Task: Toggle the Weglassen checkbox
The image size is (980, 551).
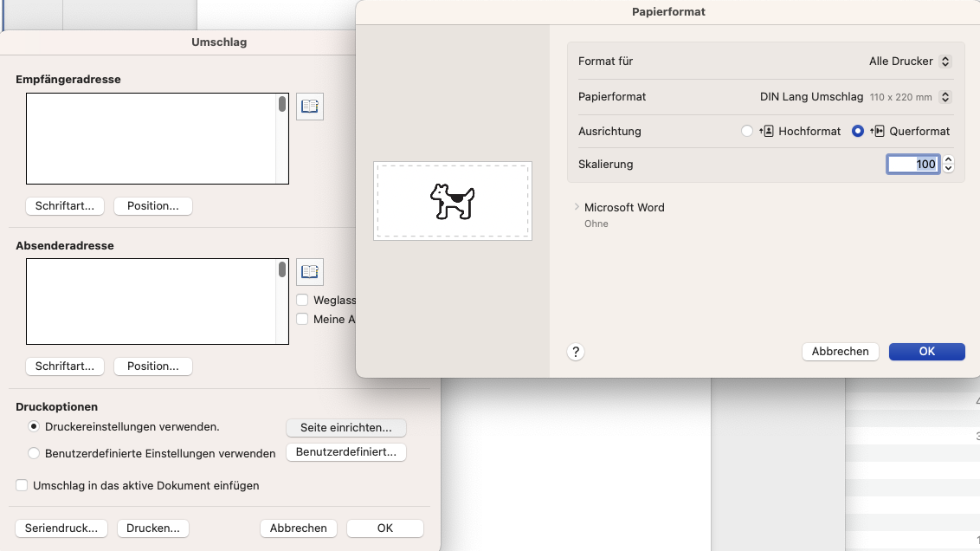Action: 302,300
